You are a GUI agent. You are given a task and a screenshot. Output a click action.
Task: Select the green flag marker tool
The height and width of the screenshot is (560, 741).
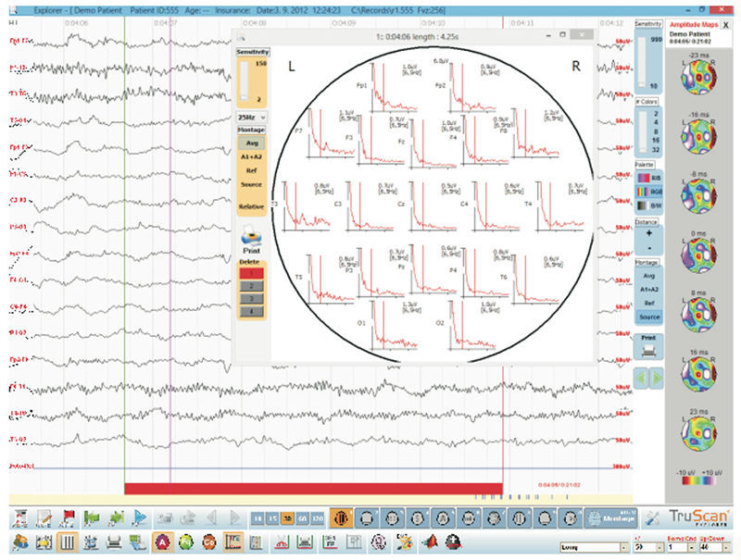click(x=92, y=517)
